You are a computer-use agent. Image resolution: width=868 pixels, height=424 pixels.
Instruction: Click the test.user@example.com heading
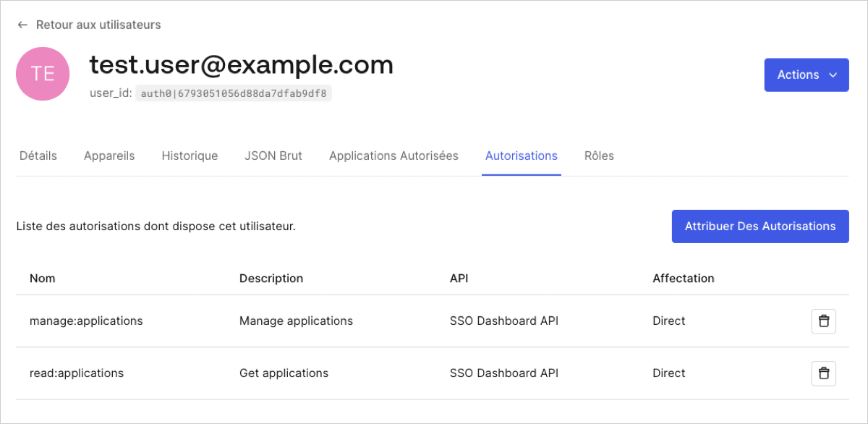pos(241,64)
